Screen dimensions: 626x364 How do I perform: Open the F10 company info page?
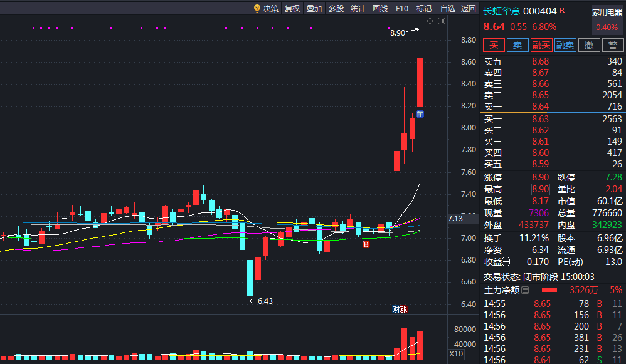point(402,8)
